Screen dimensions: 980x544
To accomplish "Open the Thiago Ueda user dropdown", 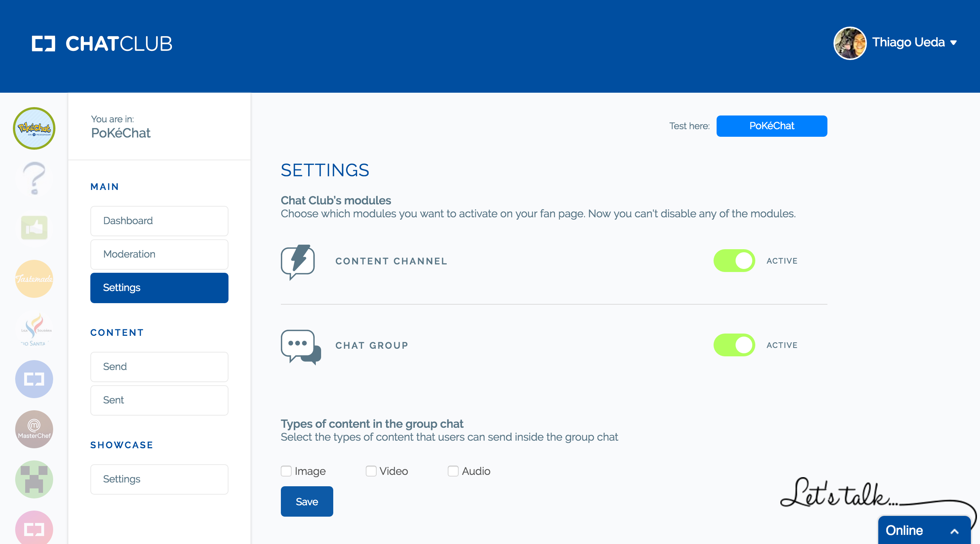I will pyautogui.click(x=914, y=42).
